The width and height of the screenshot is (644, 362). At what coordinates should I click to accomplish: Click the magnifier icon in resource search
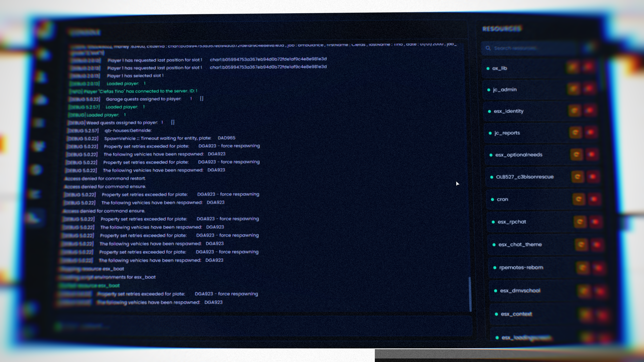488,48
